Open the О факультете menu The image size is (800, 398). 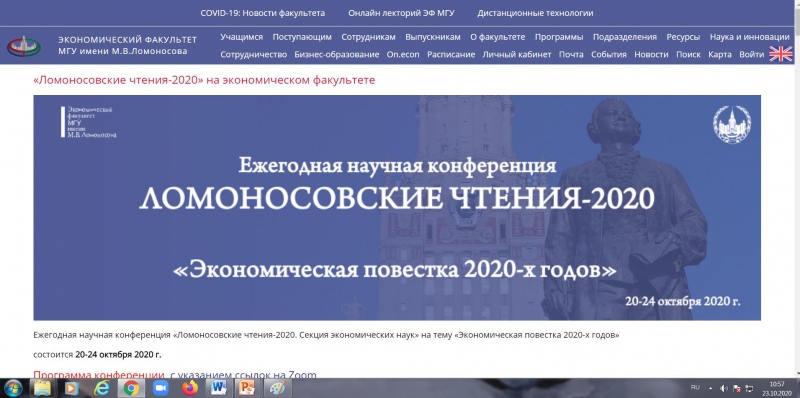(497, 37)
